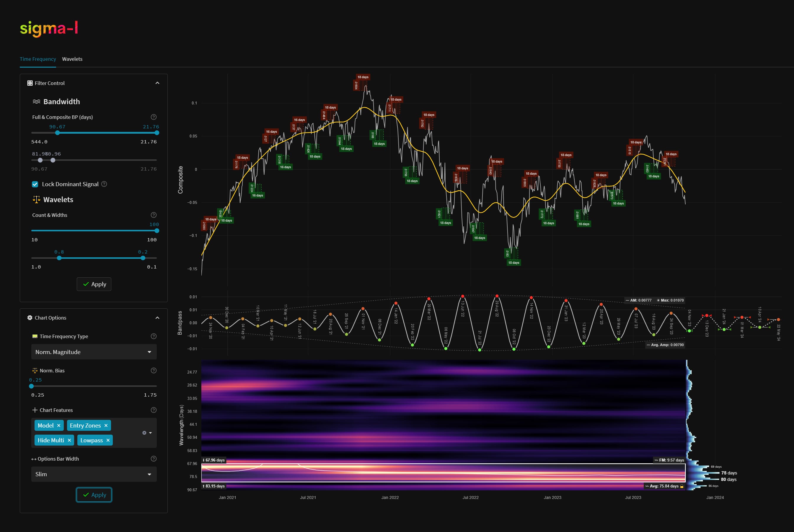Viewport: 794px width, 532px height.
Task: Click the Chart Features plus icon
Action: point(34,410)
